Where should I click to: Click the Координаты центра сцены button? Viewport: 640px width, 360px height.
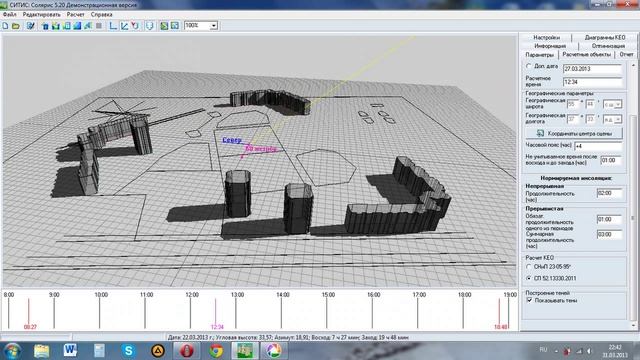click(574, 133)
